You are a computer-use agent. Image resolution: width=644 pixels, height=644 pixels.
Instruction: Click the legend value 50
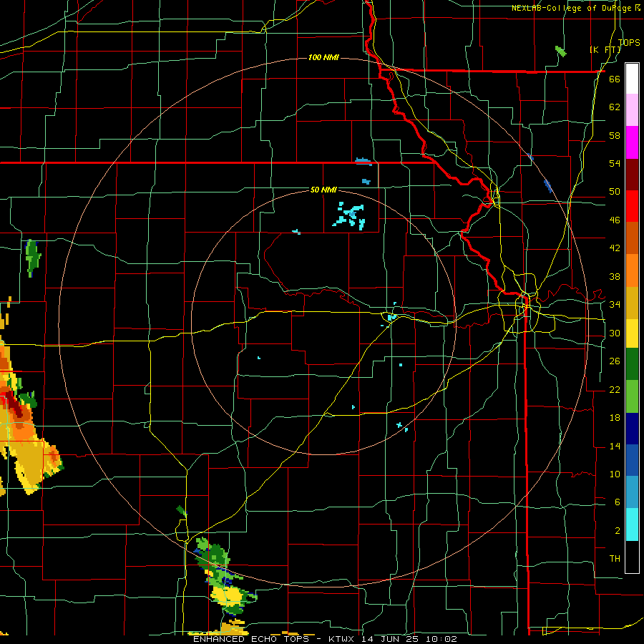[x=615, y=192]
